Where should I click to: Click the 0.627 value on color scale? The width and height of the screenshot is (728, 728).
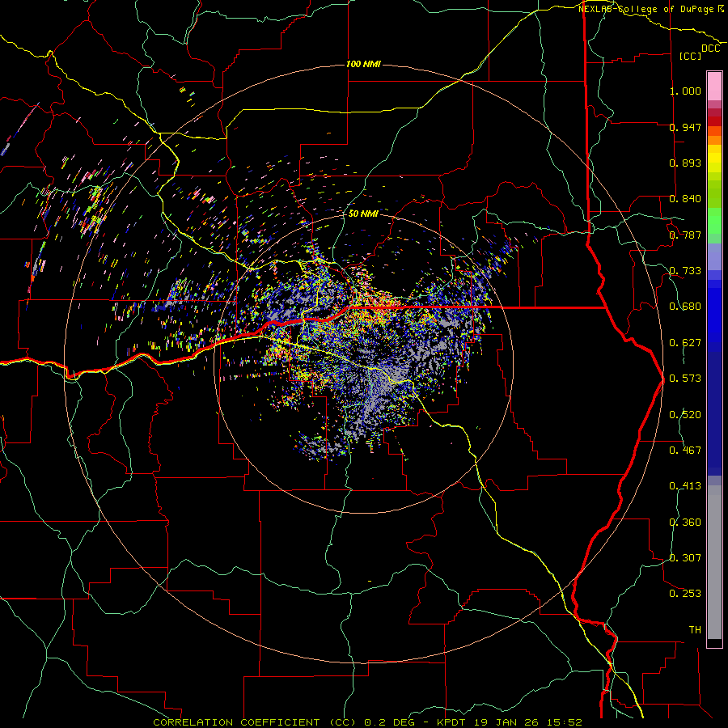(685, 343)
